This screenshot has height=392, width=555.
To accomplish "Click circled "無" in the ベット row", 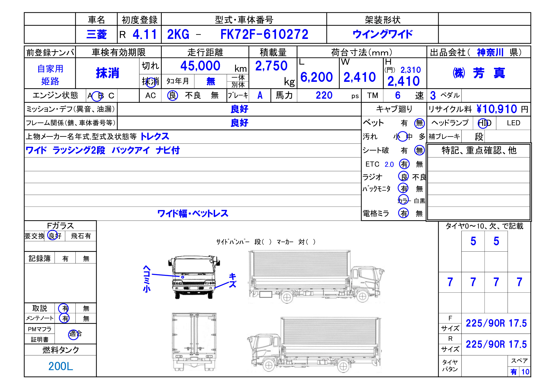I will pyautogui.click(x=419, y=123).
